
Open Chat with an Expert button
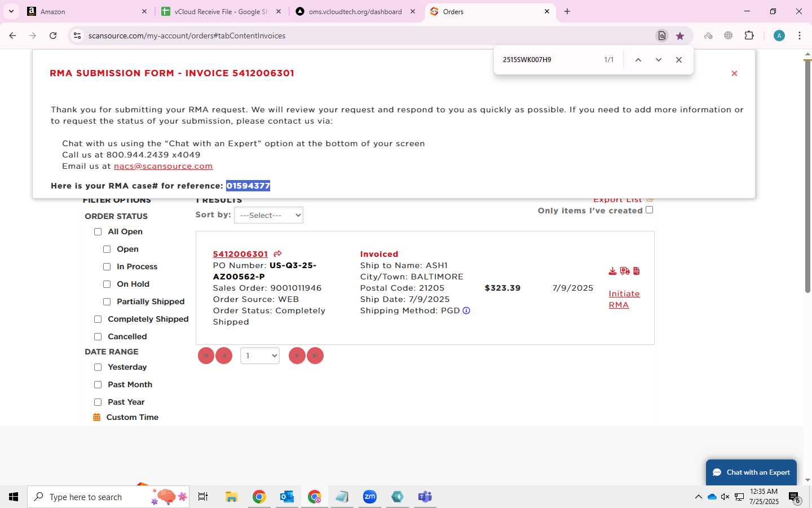[x=751, y=472]
